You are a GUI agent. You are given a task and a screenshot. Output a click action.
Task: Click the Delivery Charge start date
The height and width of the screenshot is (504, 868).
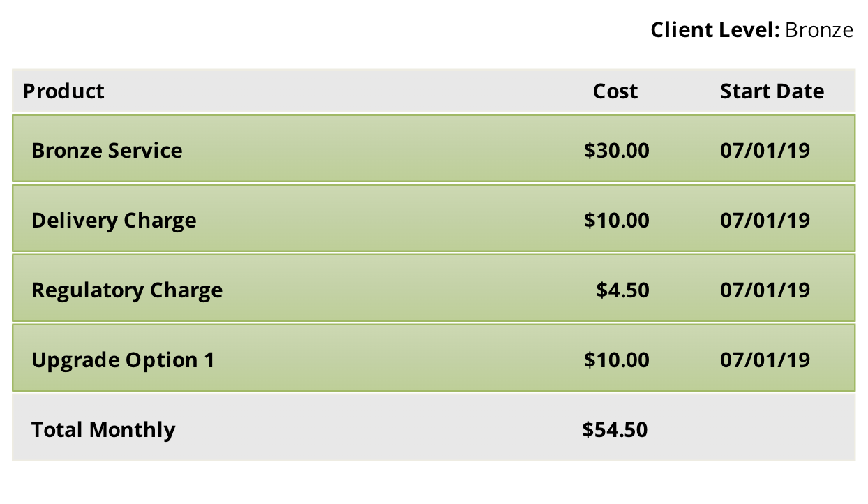click(x=765, y=221)
